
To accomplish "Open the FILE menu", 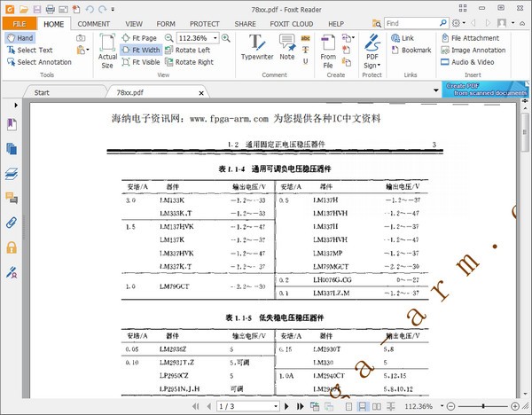I will point(20,23).
